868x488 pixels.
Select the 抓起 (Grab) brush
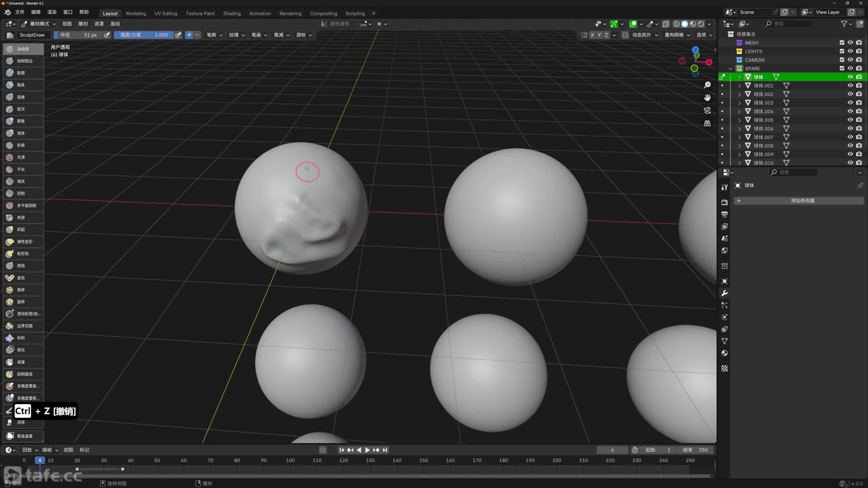click(x=23, y=229)
